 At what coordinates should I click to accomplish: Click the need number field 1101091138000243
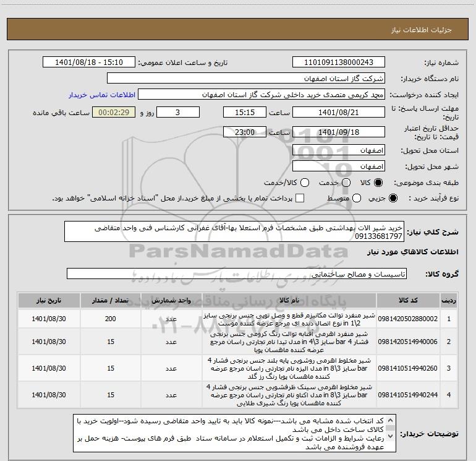339,62
